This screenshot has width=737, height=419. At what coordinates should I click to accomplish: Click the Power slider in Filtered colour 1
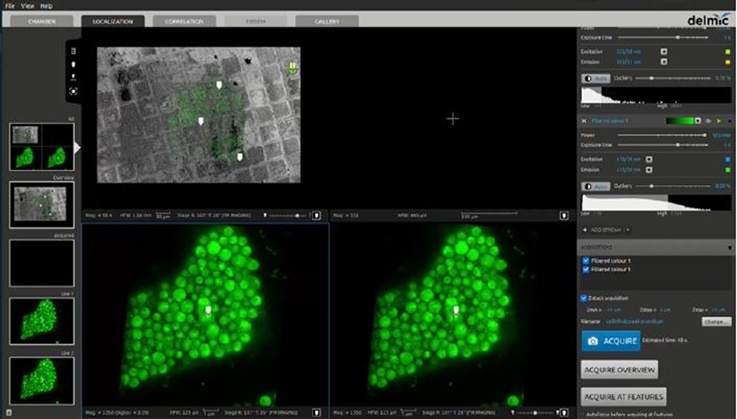662,135
